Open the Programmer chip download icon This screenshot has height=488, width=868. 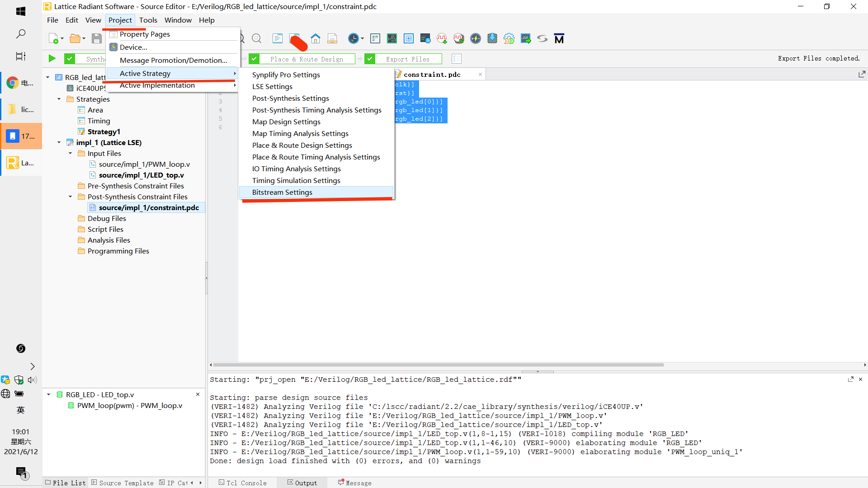492,39
